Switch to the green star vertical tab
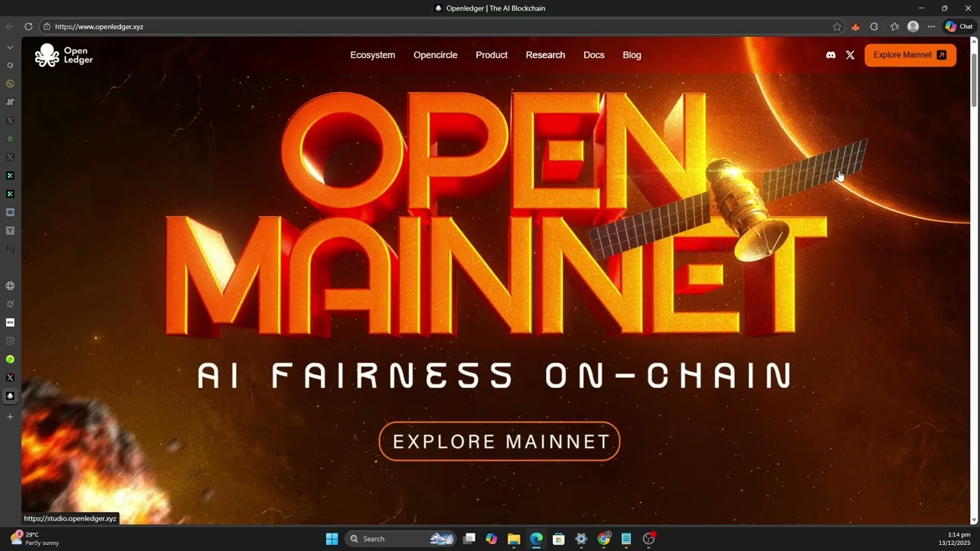The image size is (980, 551). tap(10, 139)
